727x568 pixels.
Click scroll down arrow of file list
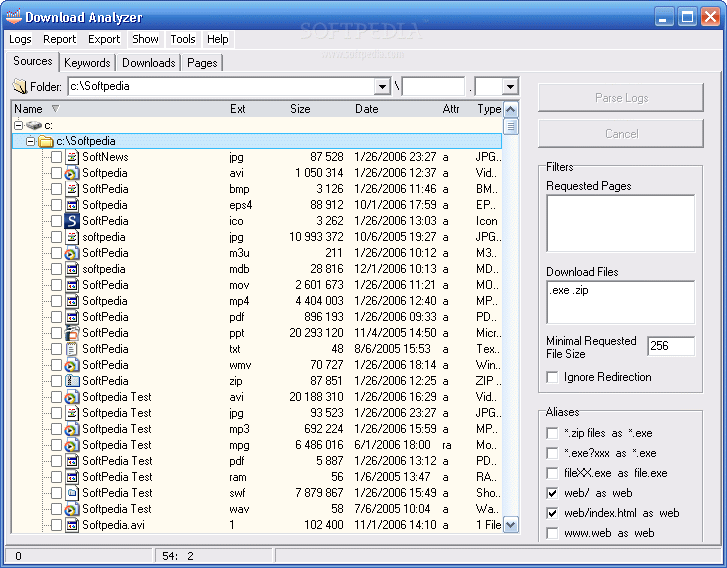510,525
